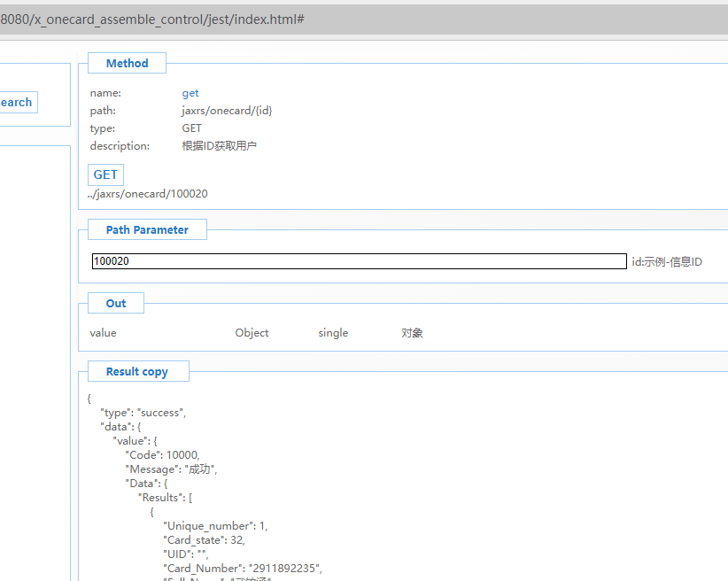728x581 pixels.
Task: Click the Result copy header
Action: (x=136, y=372)
